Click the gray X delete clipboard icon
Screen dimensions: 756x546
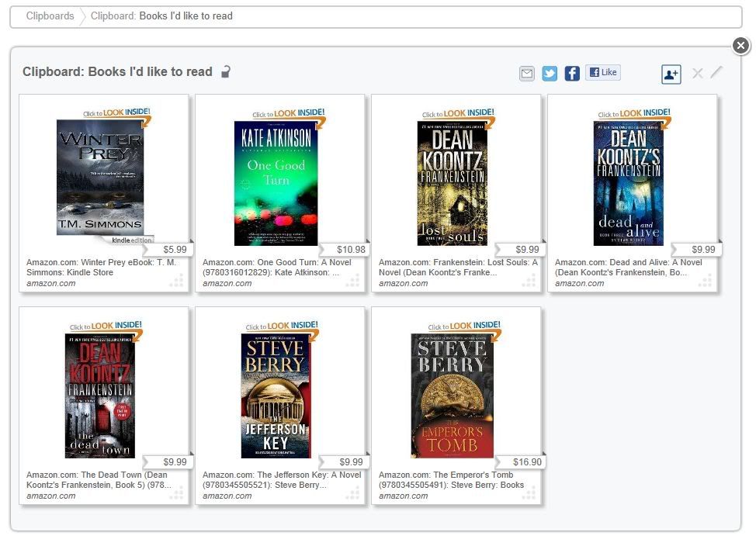(697, 73)
